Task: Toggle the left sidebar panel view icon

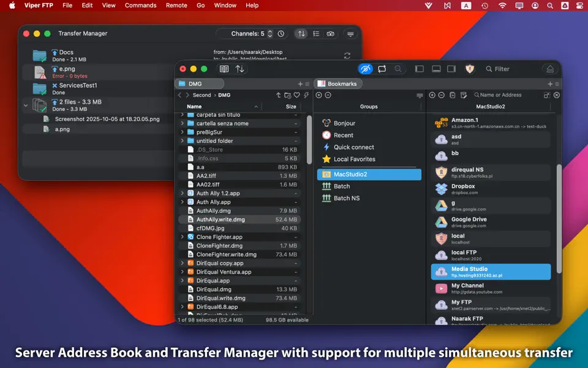Action: coord(420,69)
